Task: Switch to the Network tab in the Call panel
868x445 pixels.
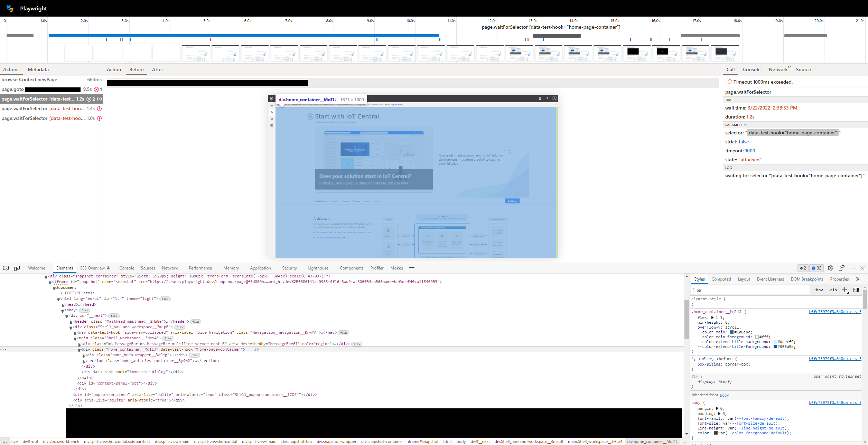Action: pos(777,69)
